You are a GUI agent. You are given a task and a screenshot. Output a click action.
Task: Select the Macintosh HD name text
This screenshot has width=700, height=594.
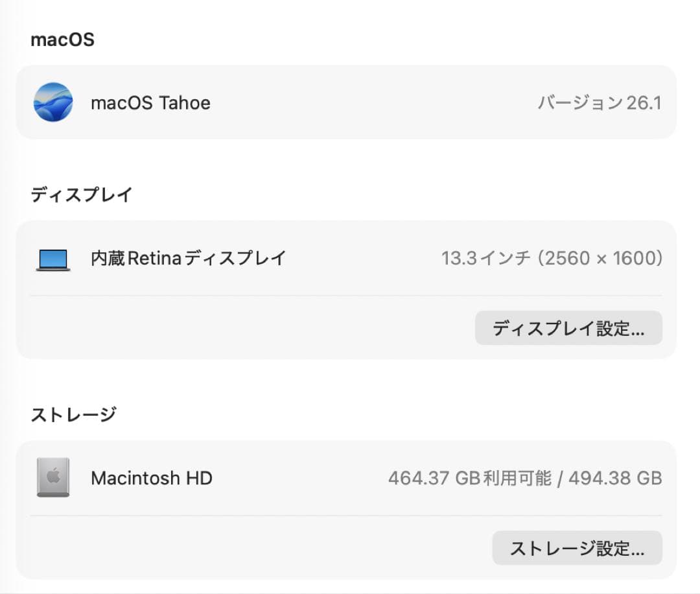152,478
